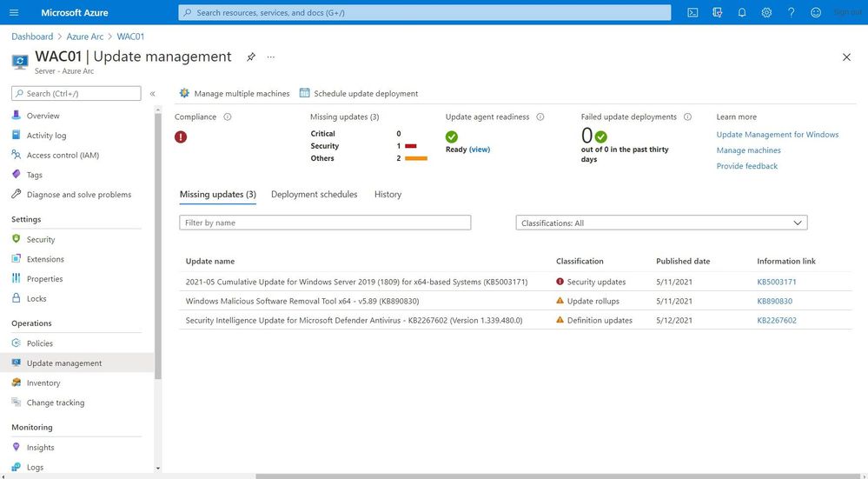Click the WAC01 breadcrumb link
The width and height of the screenshot is (868, 479).
(x=130, y=37)
